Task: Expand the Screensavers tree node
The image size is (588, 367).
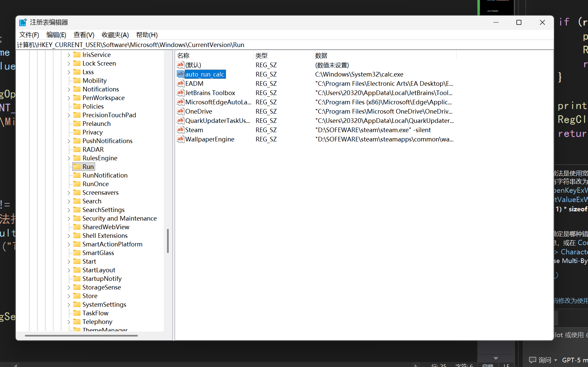Action: point(69,192)
